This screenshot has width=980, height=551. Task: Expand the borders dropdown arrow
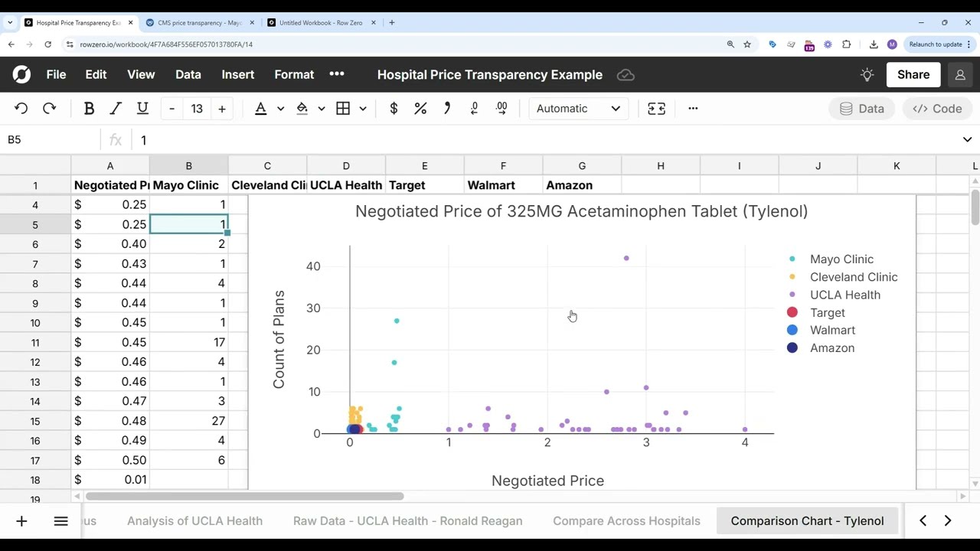[x=363, y=109]
